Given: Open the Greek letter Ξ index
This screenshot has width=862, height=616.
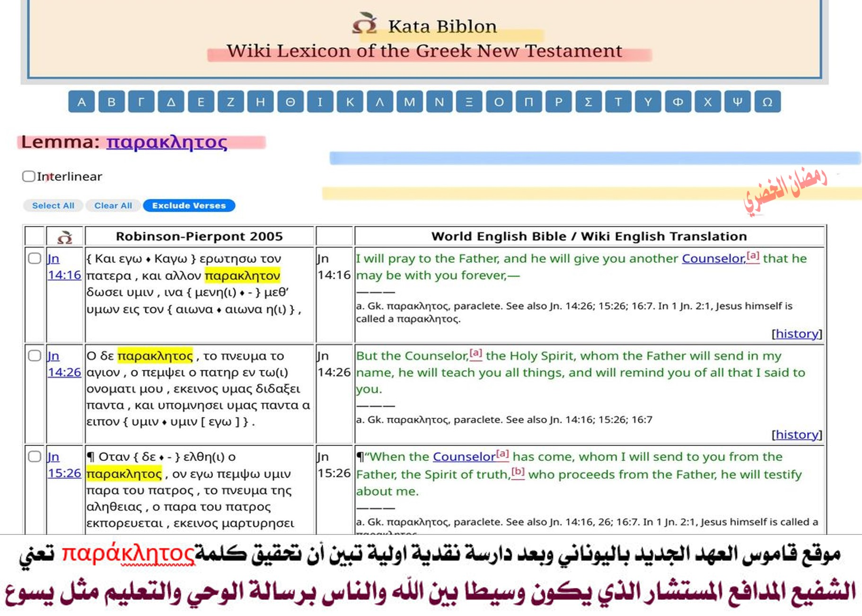Looking at the screenshot, I should tap(469, 102).
